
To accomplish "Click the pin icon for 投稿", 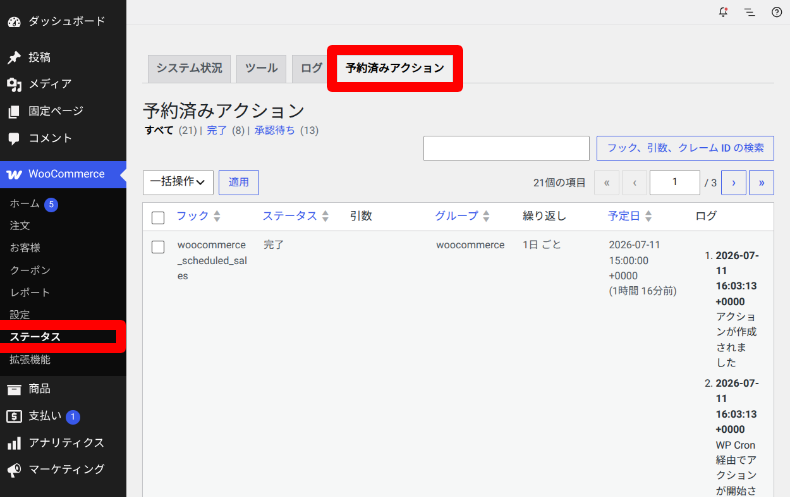I will (14, 57).
